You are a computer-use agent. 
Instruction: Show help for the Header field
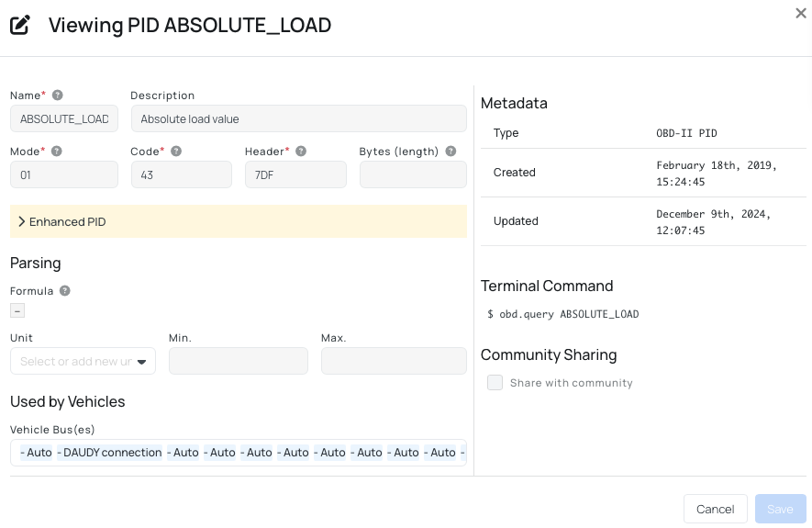pos(301,152)
